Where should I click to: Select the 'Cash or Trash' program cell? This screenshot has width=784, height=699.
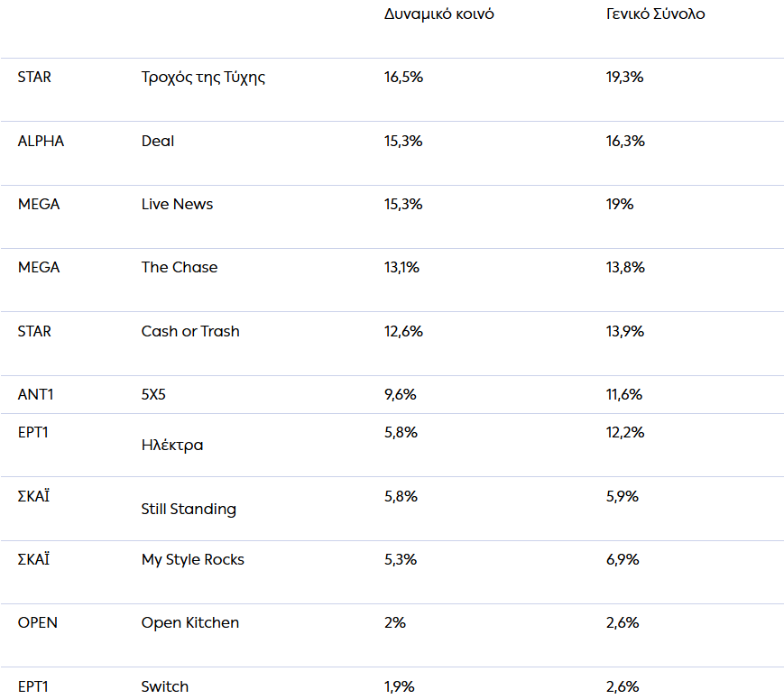pyautogui.click(x=190, y=331)
